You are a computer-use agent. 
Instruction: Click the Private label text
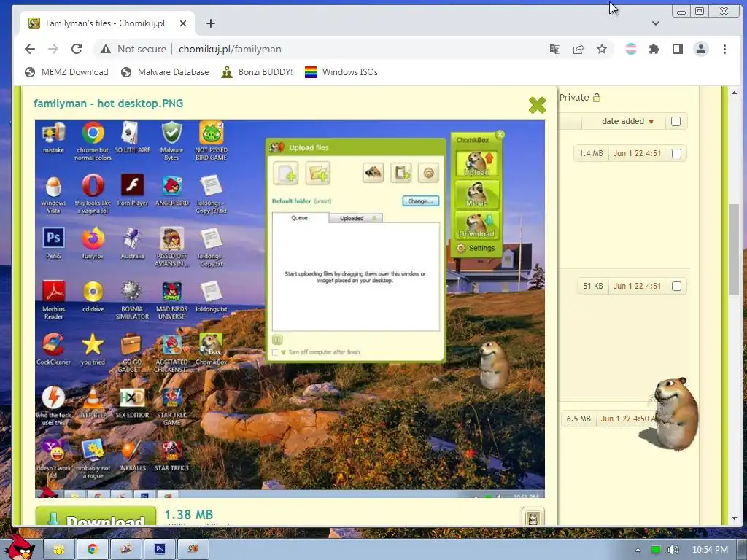click(x=574, y=98)
